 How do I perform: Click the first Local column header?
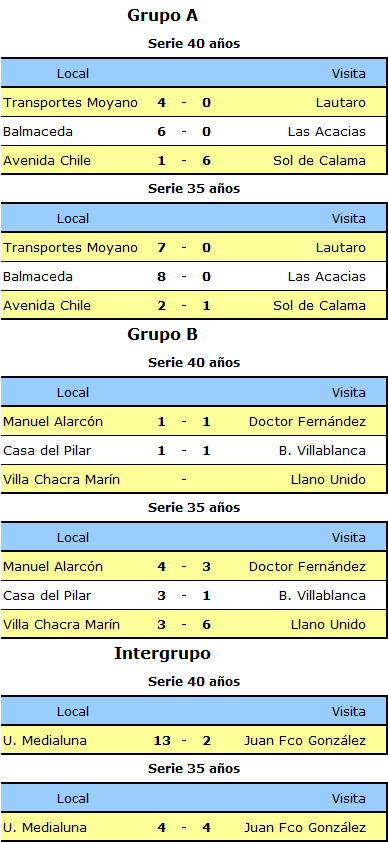[73, 74]
